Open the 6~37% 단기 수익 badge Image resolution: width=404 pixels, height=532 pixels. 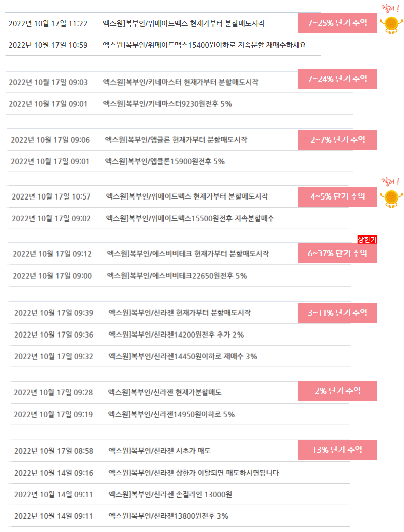[337, 253]
